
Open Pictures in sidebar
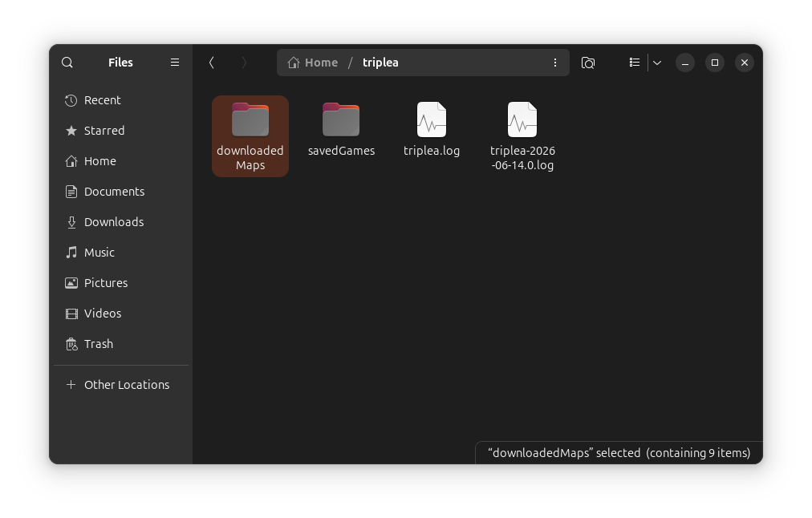pos(121,283)
